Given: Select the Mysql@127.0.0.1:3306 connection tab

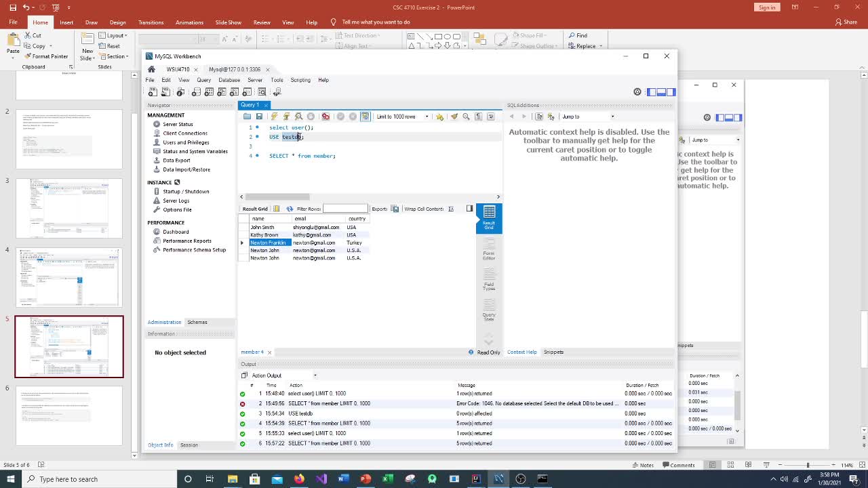Looking at the screenshot, I should click(235, 69).
